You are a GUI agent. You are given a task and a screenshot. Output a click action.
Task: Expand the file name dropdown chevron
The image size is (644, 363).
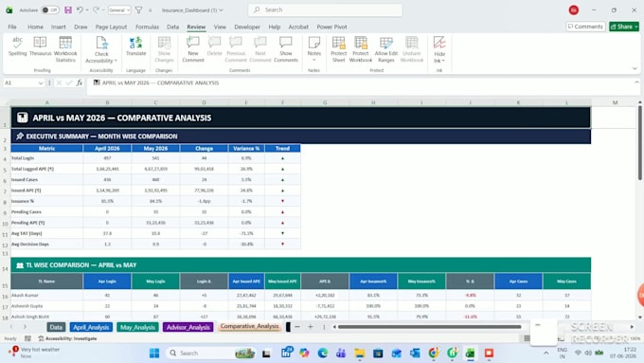221,9
